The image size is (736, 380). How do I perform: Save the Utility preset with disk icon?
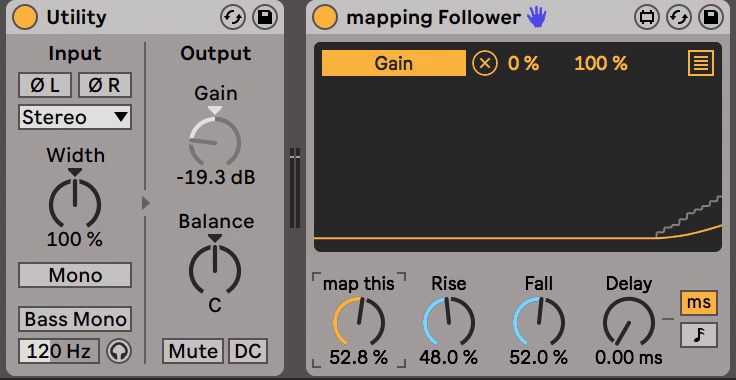pos(265,18)
